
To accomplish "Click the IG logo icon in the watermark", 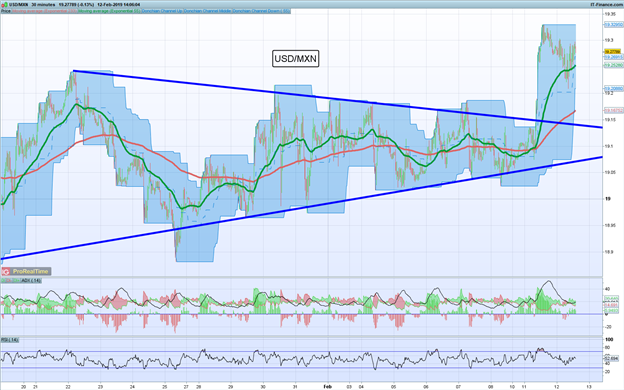I will (6, 271).
